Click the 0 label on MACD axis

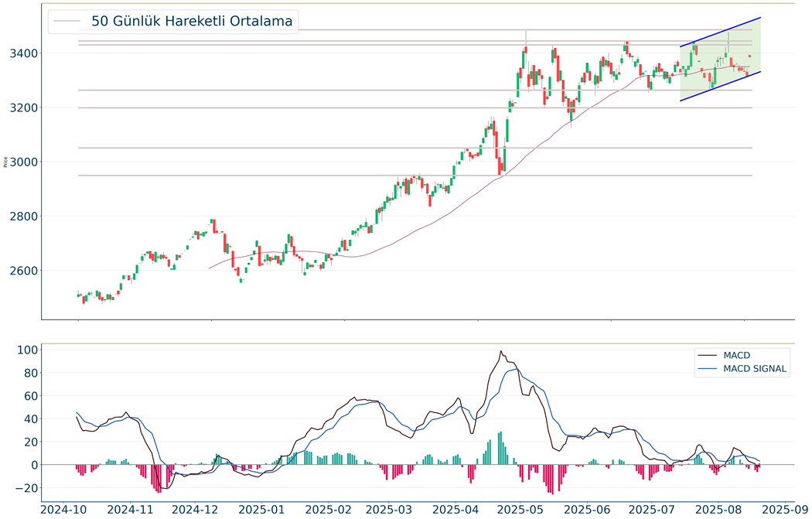click(34, 465)
